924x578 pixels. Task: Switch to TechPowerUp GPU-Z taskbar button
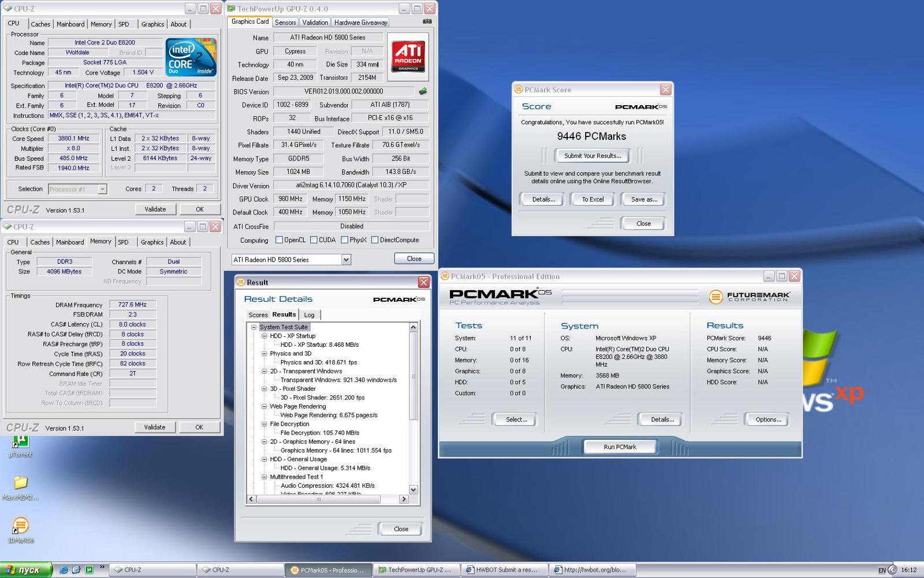pyautogui.click(x=416, y=570)
